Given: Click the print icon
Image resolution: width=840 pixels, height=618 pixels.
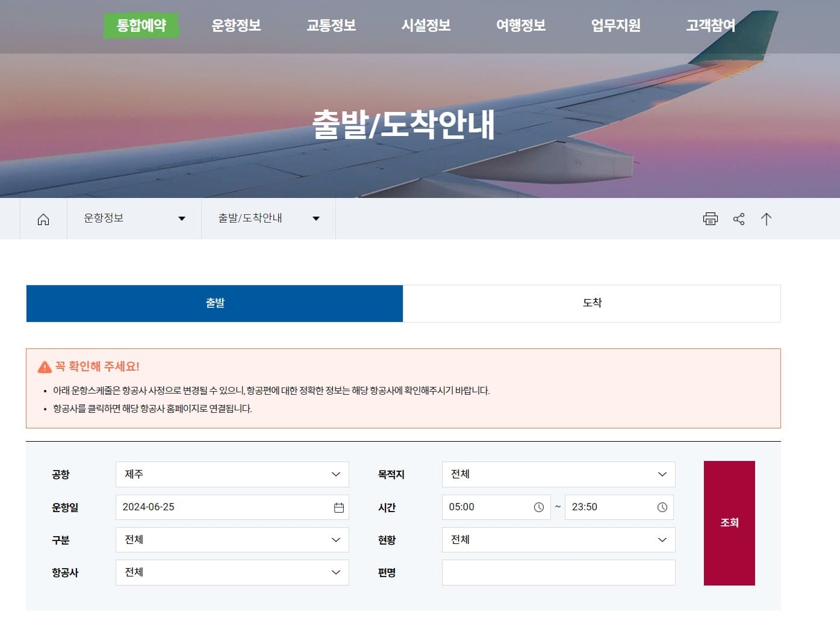Looking at the screenshot, I should pyautogui.click(x=711, y=219).
